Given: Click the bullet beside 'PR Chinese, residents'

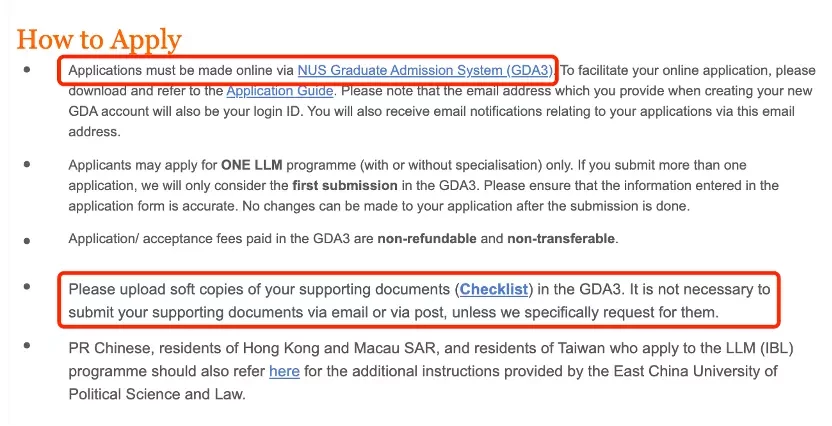Looking at the screenshot, I should pyautogui.click(x=27, y=346).
